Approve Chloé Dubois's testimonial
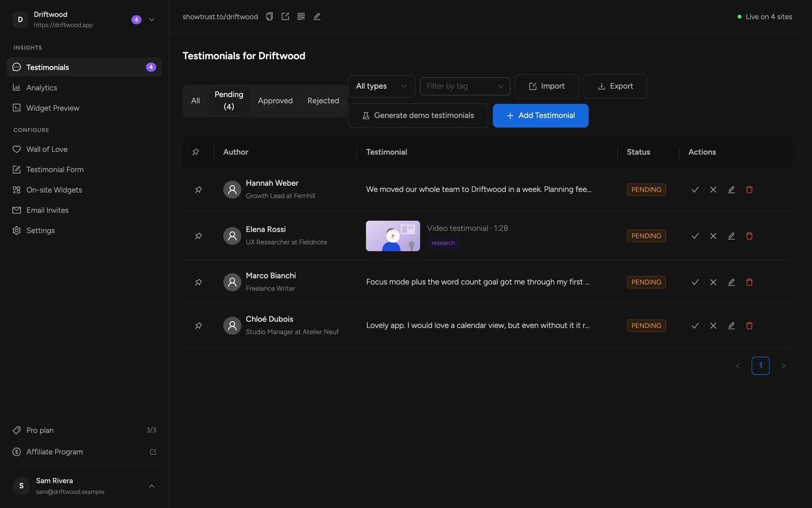The height and width of the screenshot is (508, 812). [695, 326]
